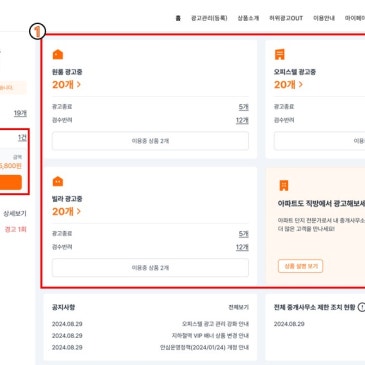Image resolution: width=365 pixels, height=365 pixels.
Task: Open 빌라 광고종료 5개 count link
Action: coord(244,234)
